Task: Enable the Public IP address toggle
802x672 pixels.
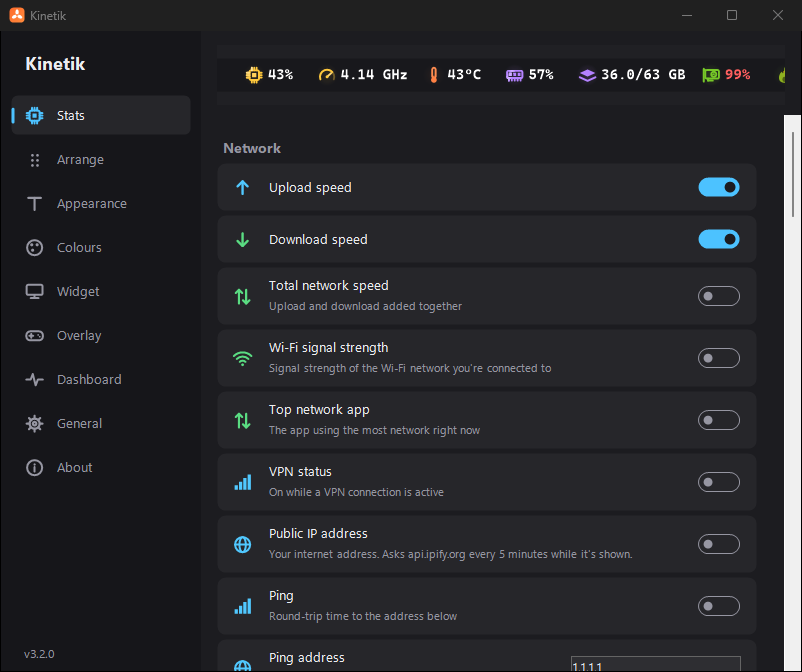Action: (719, 544)
